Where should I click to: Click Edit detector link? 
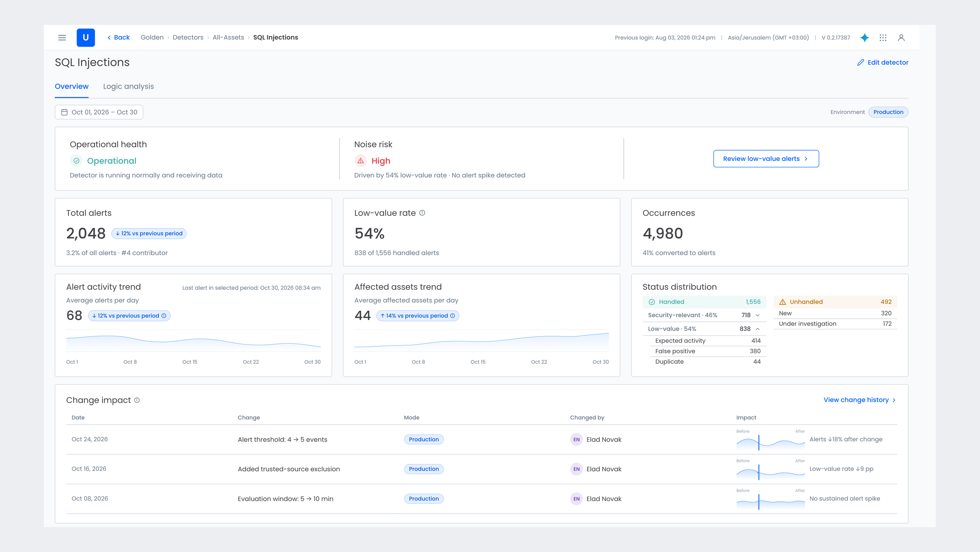click(x=883, y=62)
